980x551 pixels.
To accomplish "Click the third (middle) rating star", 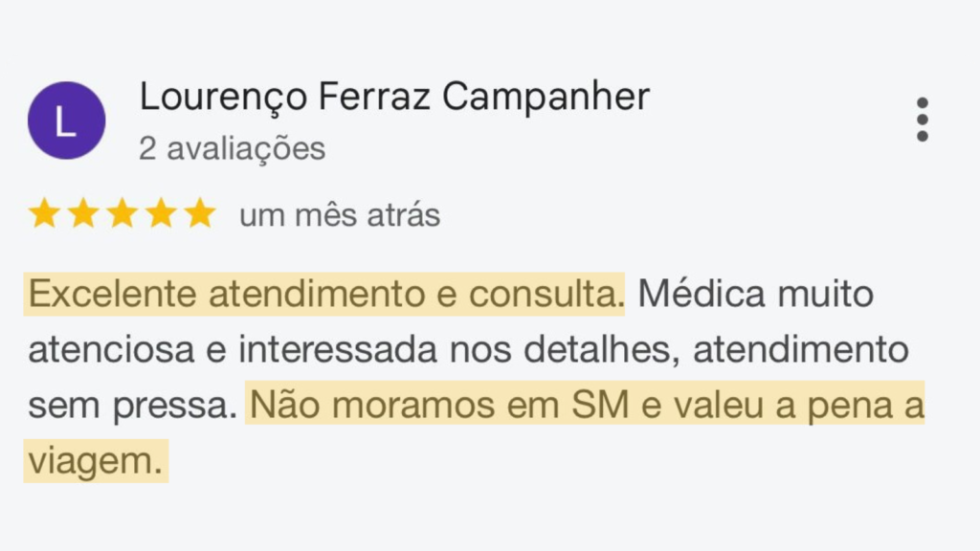I will 122,214.
